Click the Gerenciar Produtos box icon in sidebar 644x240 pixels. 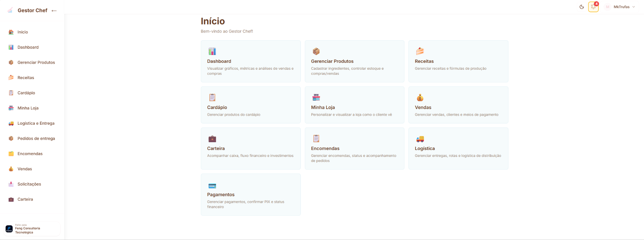[x=11, y=62]
